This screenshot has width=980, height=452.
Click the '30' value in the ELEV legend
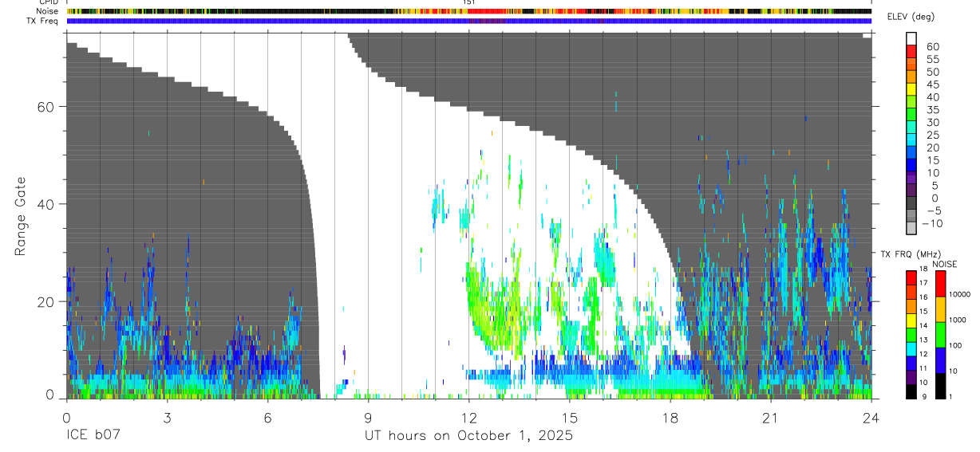tap(931, 122)
